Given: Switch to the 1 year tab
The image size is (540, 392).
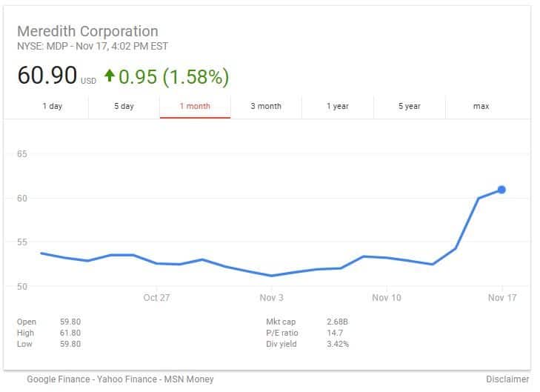Looking at the screenshot, I should click(338, 106).
